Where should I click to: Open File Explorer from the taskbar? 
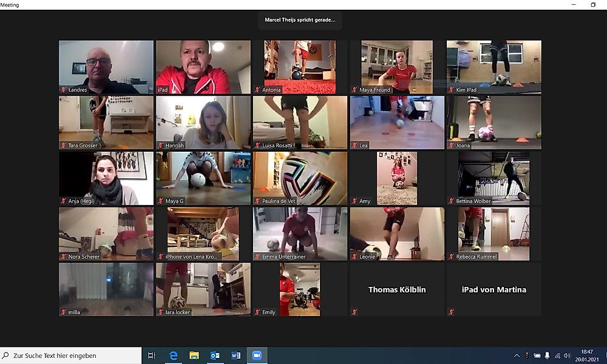(194, 356)
